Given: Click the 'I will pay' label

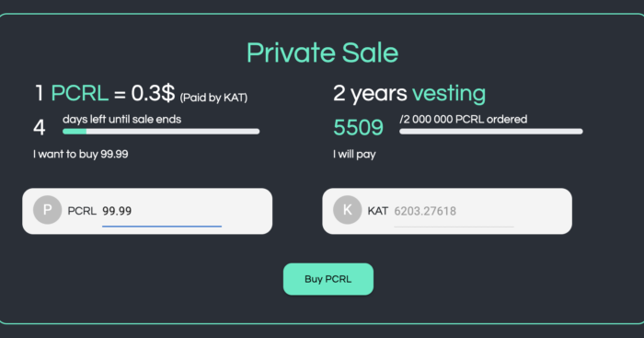Looking at the screenshot, I should [x=354, y=154].
